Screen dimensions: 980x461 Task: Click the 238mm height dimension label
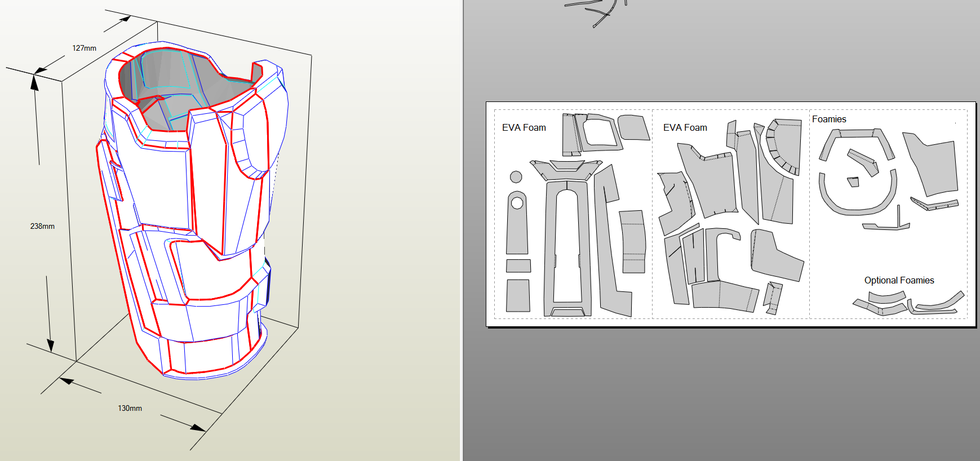pos(42,226)
